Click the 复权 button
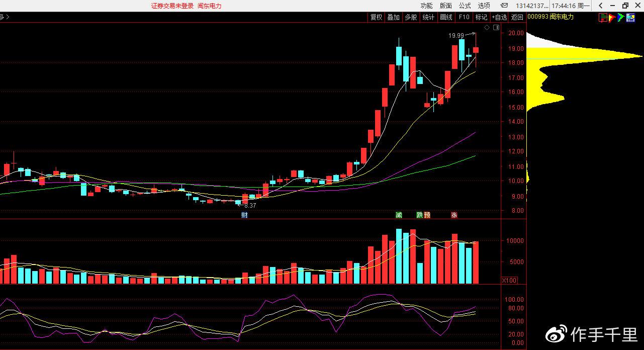Screen dimensions: 644x350 click(x=376, y=17)
